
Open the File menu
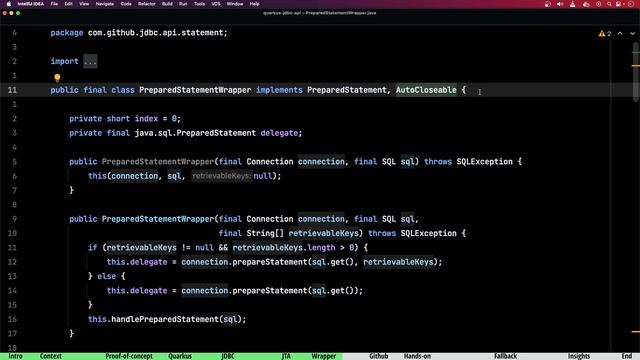coord(54,4)
